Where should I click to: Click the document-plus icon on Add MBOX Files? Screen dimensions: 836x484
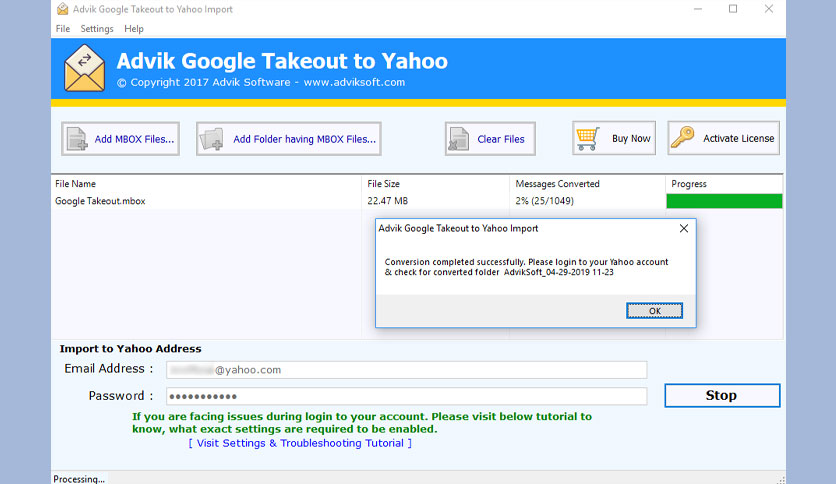click(77, 139)
